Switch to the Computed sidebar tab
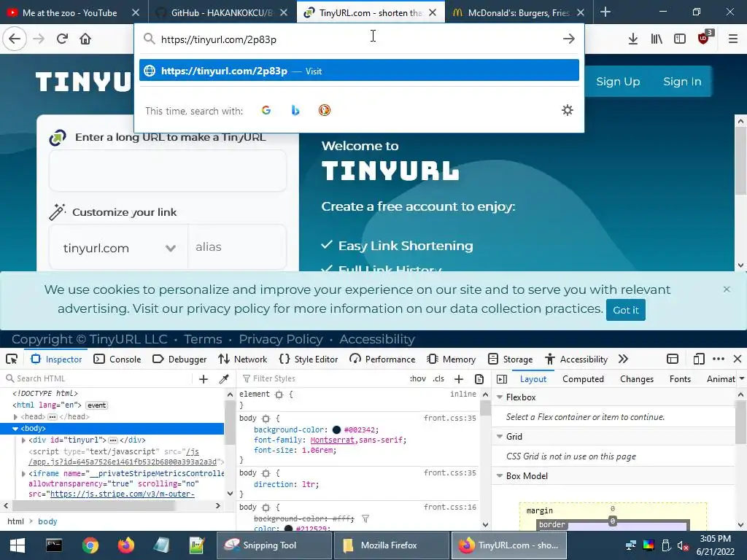747x560 pixels. [x=583, y=379]
